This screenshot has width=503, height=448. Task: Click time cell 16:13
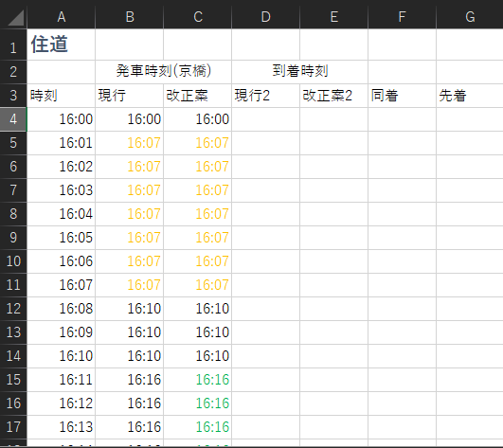click(x=62, y=427)
